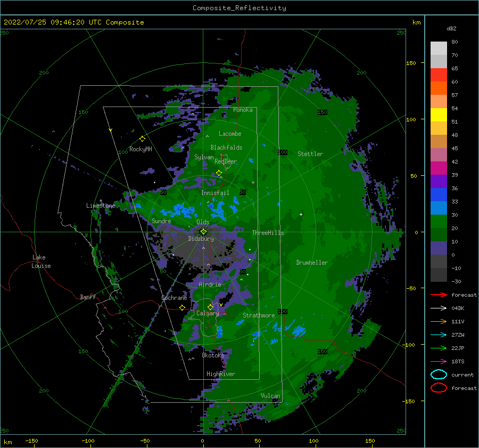Click the Calgary label
The width and height of the screenshot is (479, 448).
coord(208,313)
